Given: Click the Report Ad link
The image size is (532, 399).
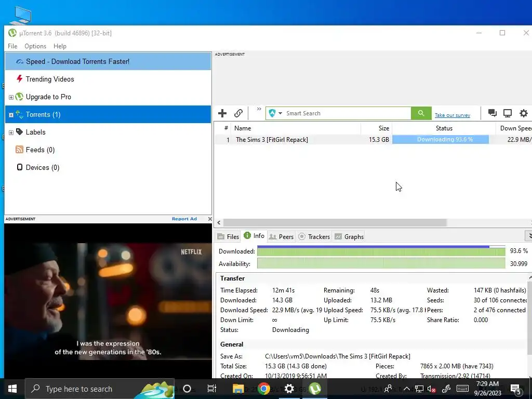Looking at the screenshot, I should click(184, 219).
